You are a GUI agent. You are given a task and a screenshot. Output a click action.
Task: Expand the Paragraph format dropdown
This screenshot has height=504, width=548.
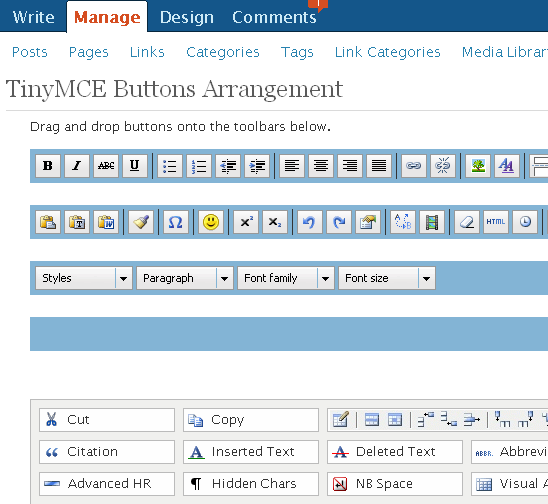pos(185,278)
